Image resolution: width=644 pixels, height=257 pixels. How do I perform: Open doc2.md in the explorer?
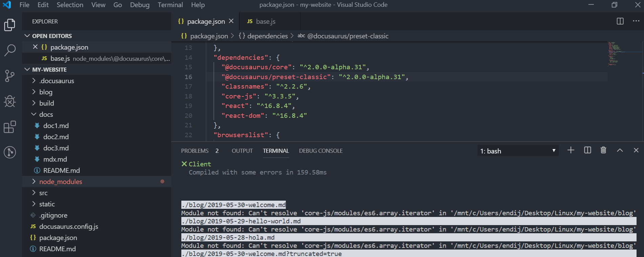pyautogui.click(x=97, y=137)
